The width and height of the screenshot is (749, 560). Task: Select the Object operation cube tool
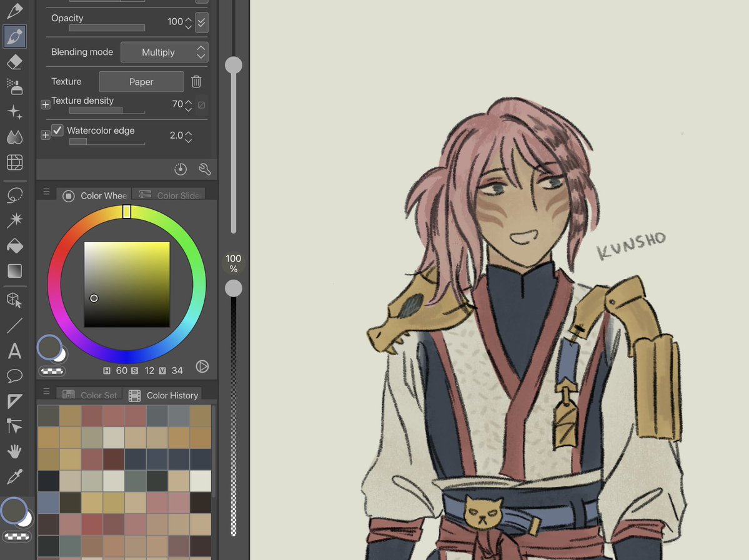click(x=15, y=300)
